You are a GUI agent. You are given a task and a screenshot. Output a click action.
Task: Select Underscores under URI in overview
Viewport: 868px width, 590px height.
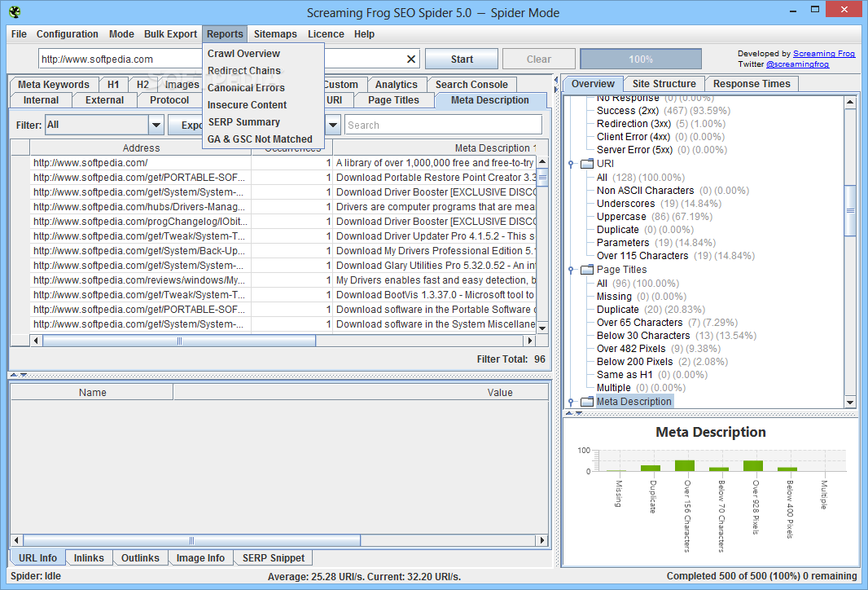coord(659,204)
